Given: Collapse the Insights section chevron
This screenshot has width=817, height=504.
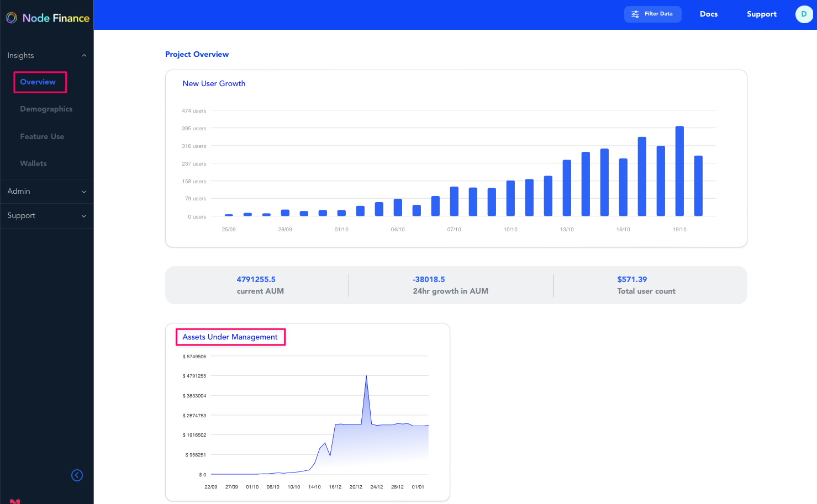Looking at the screenshot, I should 84,56.
